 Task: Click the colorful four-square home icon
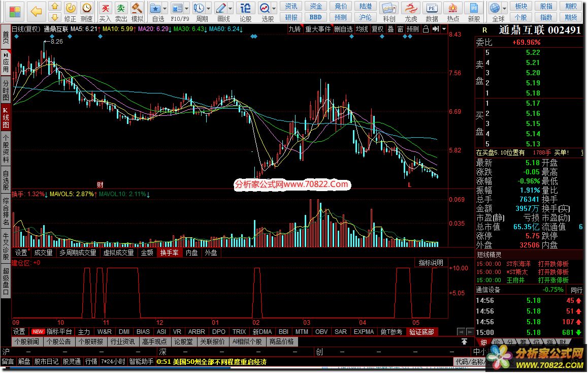(14, 12)
